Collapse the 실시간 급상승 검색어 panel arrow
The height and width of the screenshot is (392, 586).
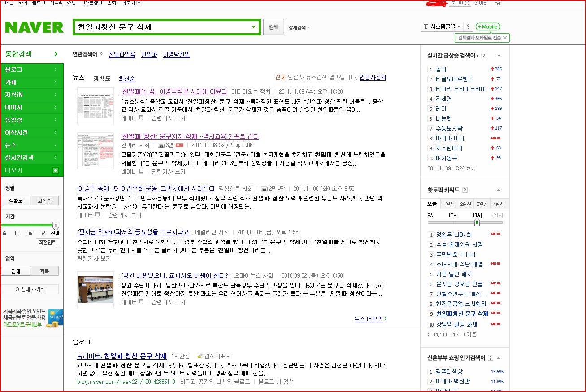pos(499,56)
